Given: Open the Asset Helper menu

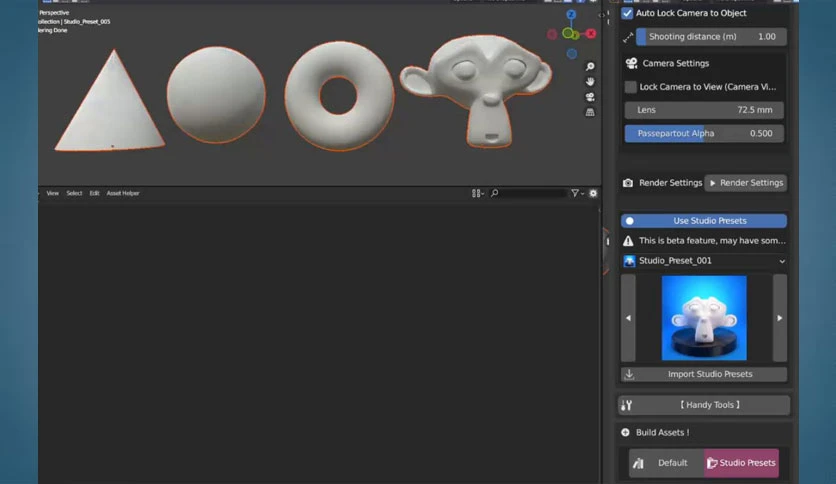Looking at the screenshot, I should (123, 193).
